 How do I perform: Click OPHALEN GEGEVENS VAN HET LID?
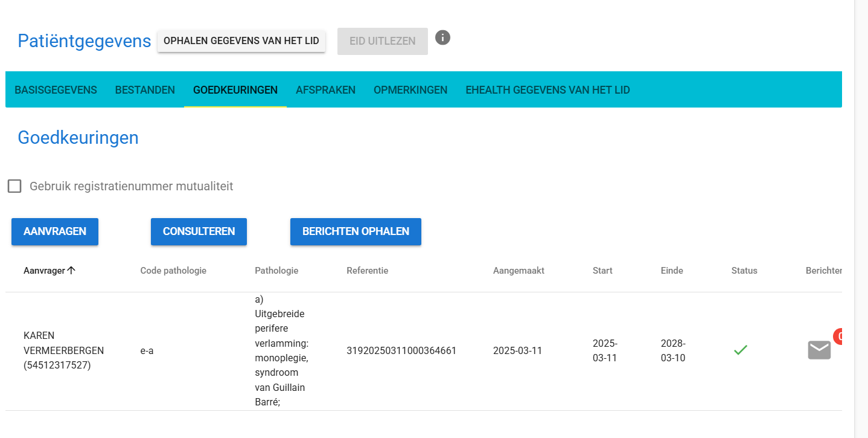coord(241,40)
